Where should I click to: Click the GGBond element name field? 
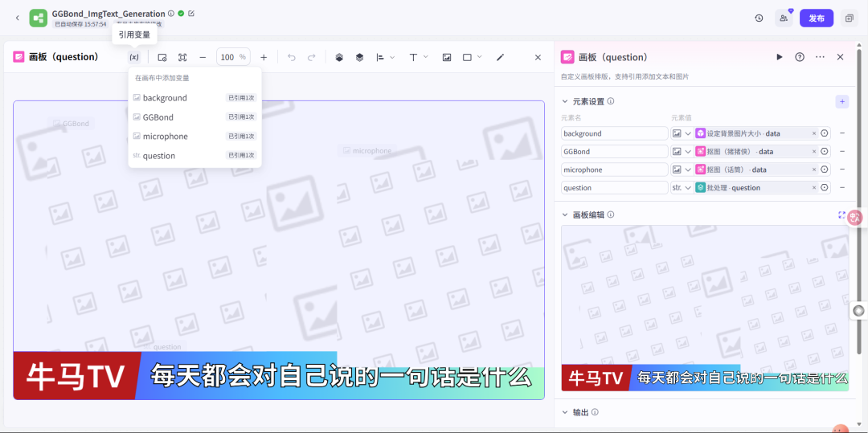[614, 152]
